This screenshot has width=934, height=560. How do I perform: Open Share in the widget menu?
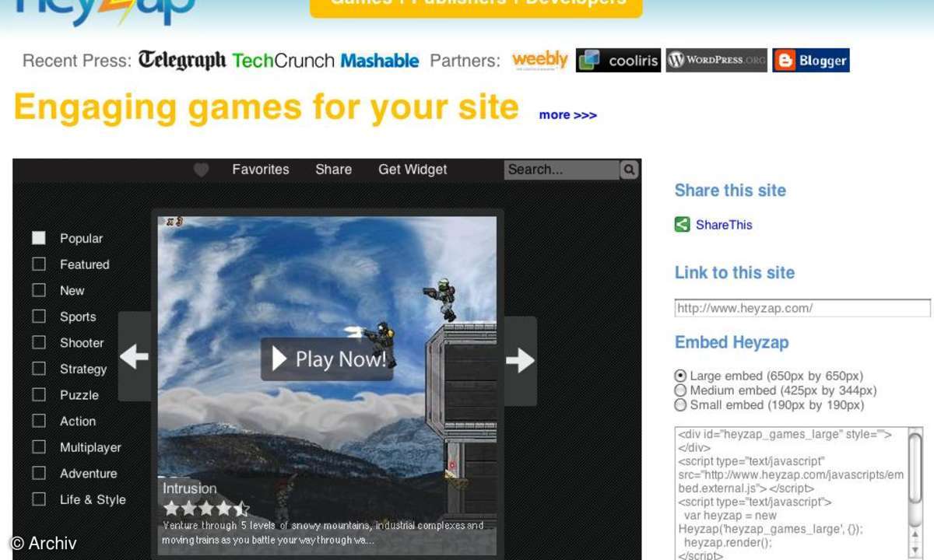tap(333, 170)
